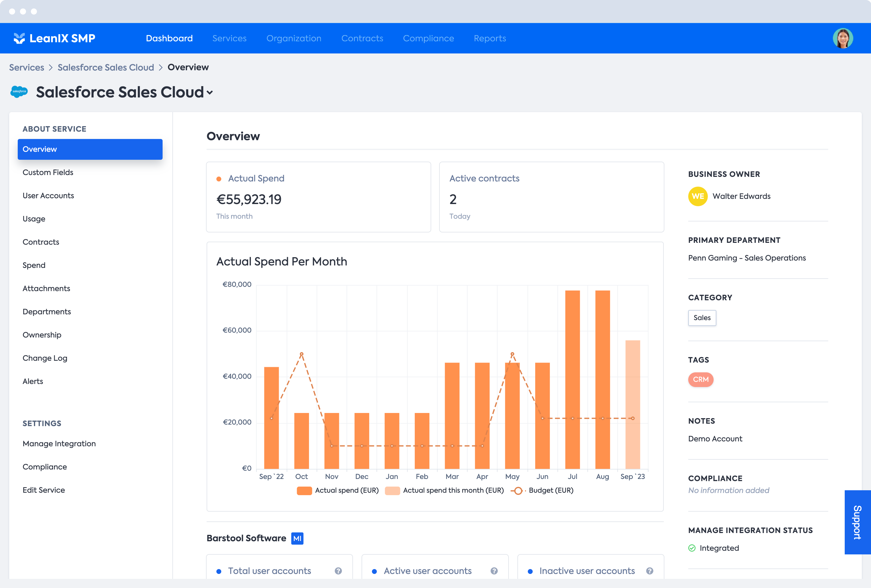Click the Salesforce Sales Cloud breadcrumb link
Image resolution: width=871 pixels, height=588 pixels.
coord(106,68)
